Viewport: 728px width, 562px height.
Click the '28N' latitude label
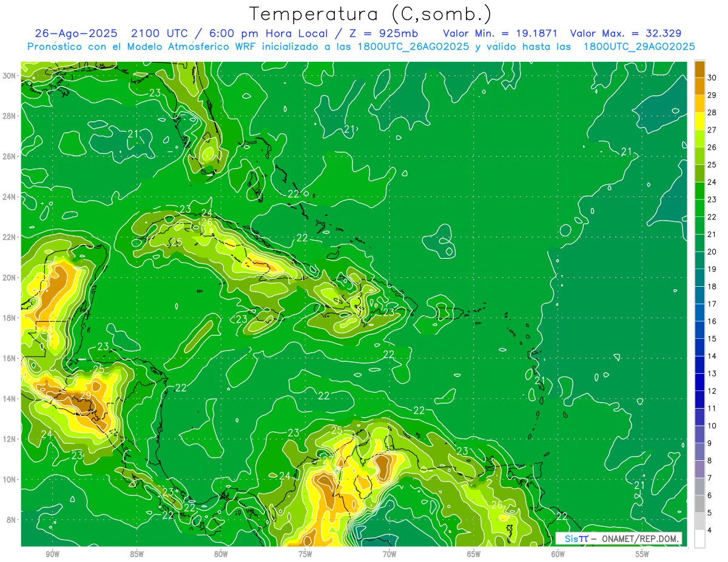pos(9,116)
